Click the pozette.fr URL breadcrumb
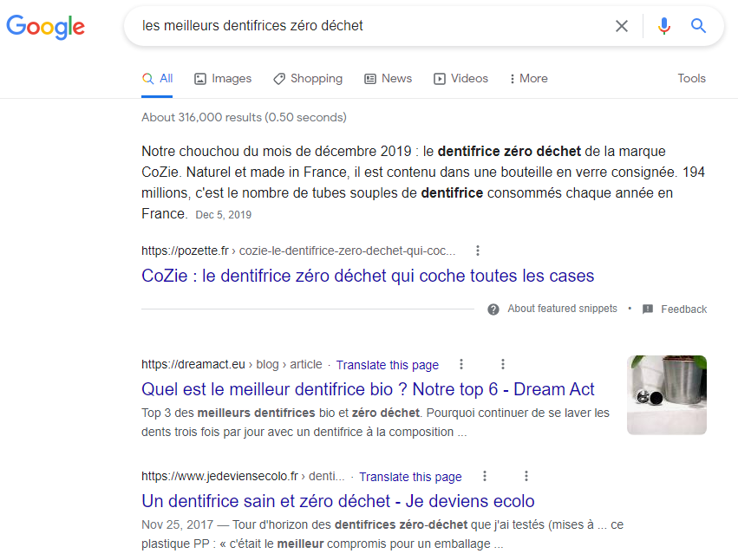Viewport: 738px width, 560px height. coord(298,251)
